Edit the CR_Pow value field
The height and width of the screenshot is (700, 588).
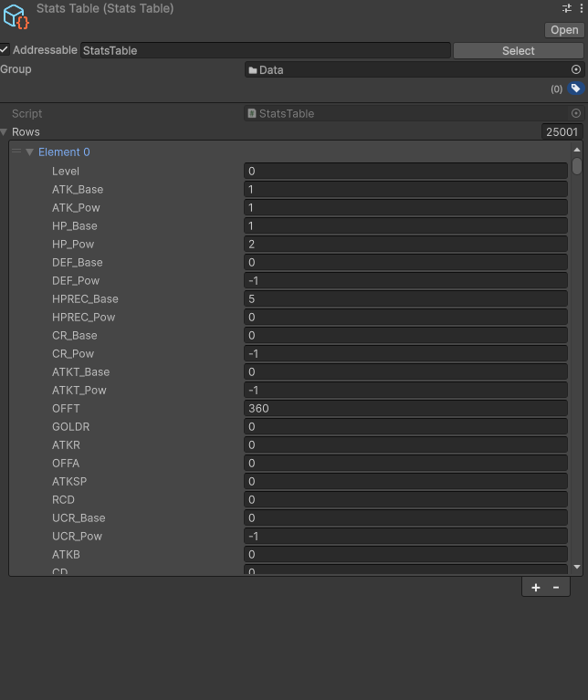tap(405, 354)
